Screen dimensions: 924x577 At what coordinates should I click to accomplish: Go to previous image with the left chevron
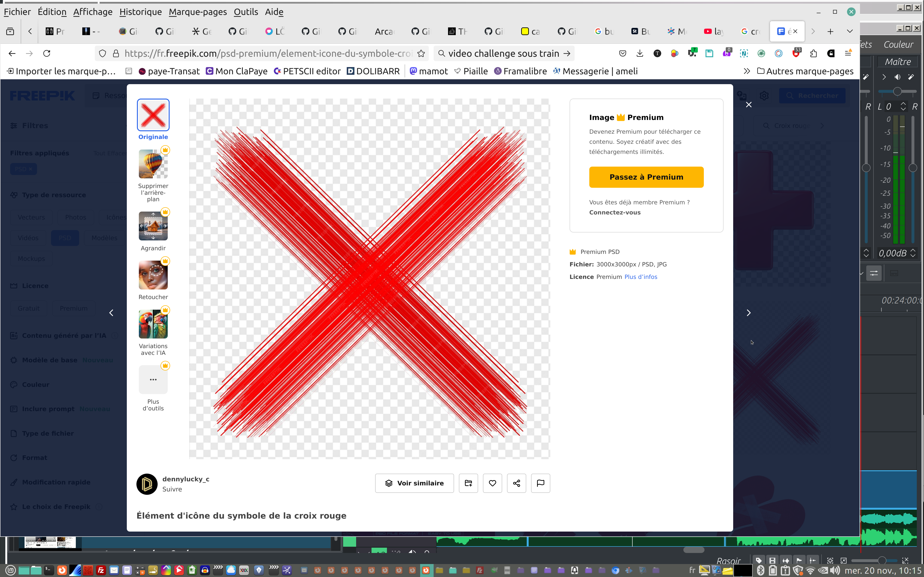pos(111,313)
